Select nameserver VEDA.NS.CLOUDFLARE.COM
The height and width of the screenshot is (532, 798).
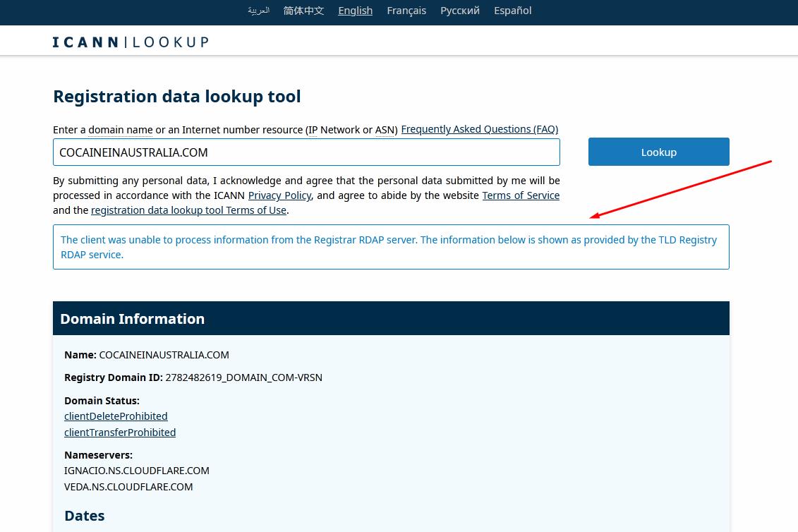(128, 488)
